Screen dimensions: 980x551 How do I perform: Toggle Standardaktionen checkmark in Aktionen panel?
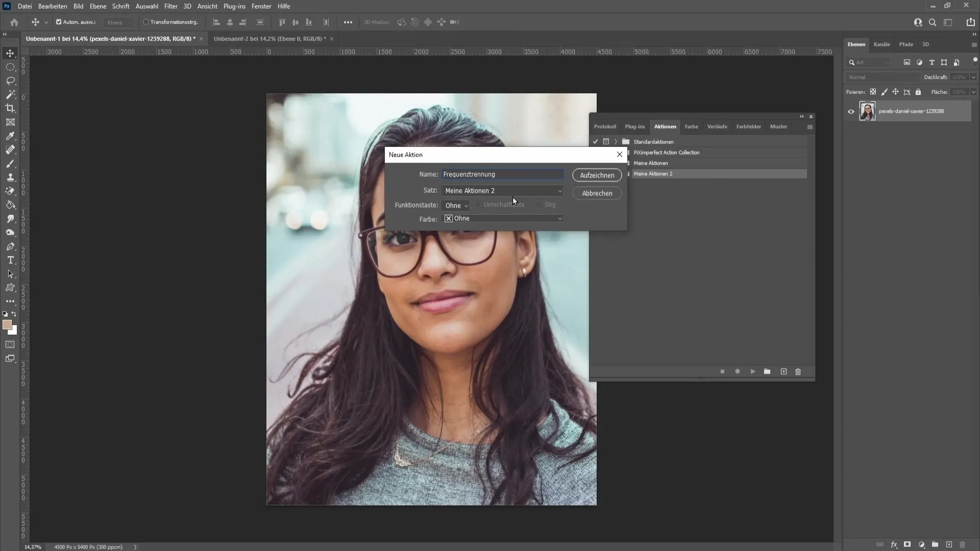596,142
